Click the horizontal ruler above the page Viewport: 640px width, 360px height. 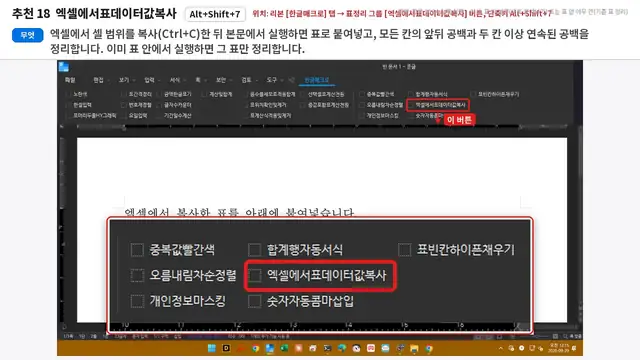tap(322, 127)
